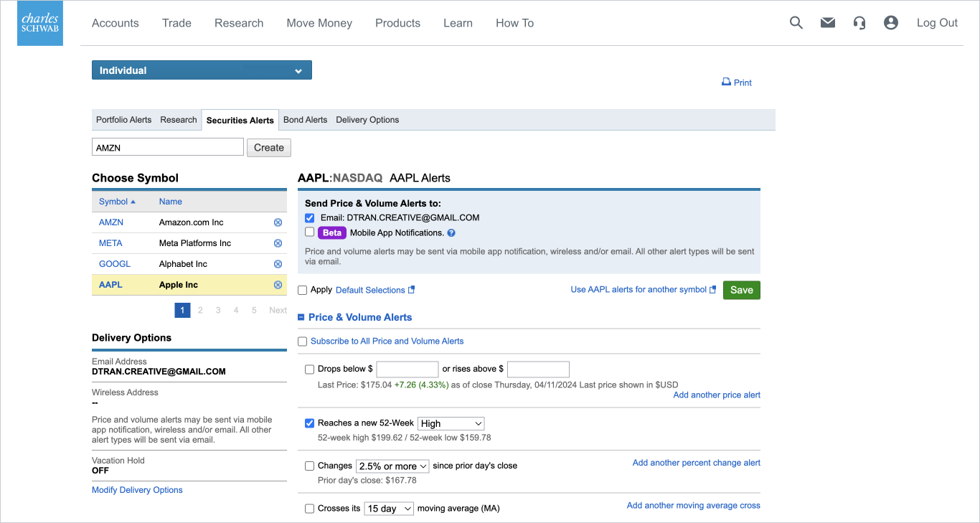Click Add another price alert
This screenshot has width=980, height=523.
(717, 395)
